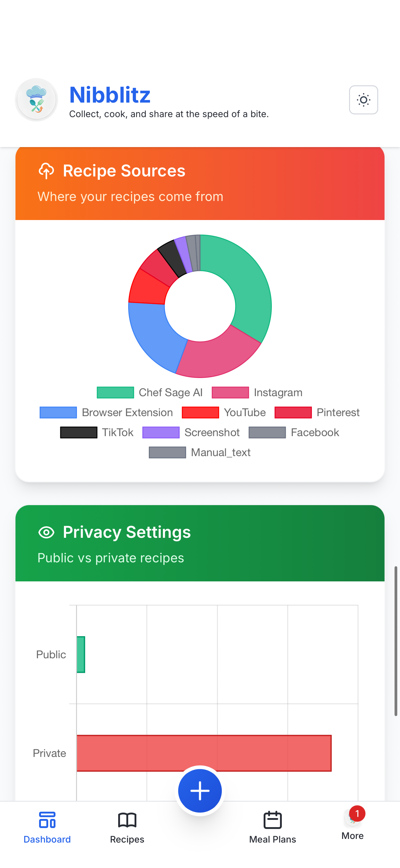Toggle light/dark mode with the sun icon
400x868 pixels.
click(363, 100)
